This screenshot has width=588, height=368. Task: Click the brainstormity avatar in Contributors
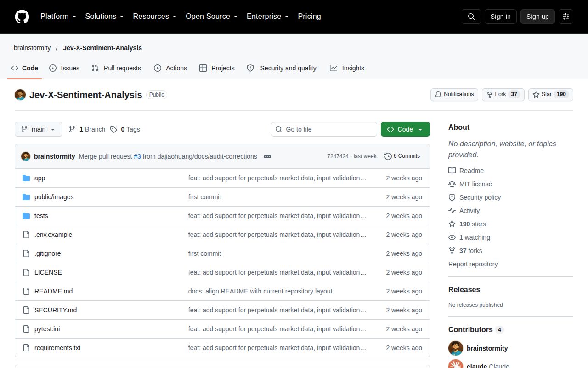456,348
